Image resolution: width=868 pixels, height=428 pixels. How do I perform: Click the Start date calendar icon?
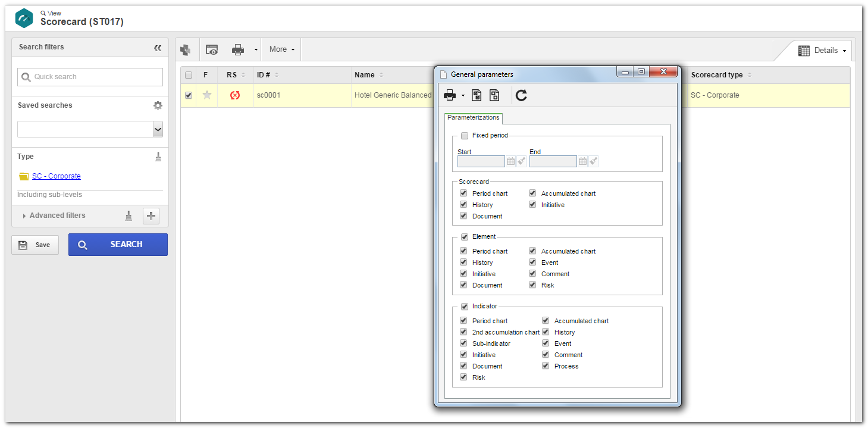point(510,161)
